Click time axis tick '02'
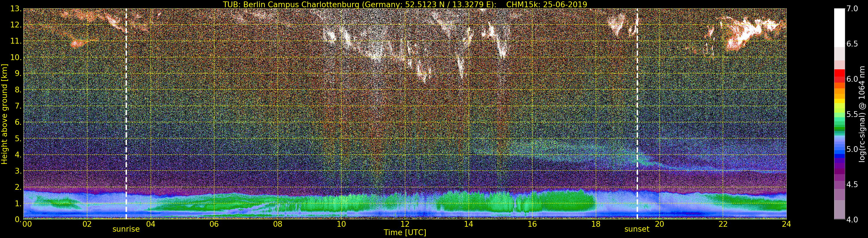The image size is (868, 238). pyautogui.click(x=87, y=224)
